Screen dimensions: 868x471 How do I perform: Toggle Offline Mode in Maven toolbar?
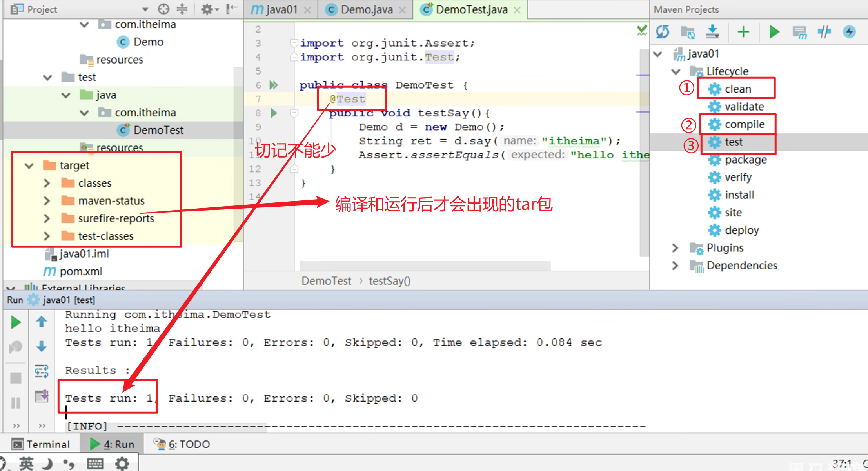824,32
